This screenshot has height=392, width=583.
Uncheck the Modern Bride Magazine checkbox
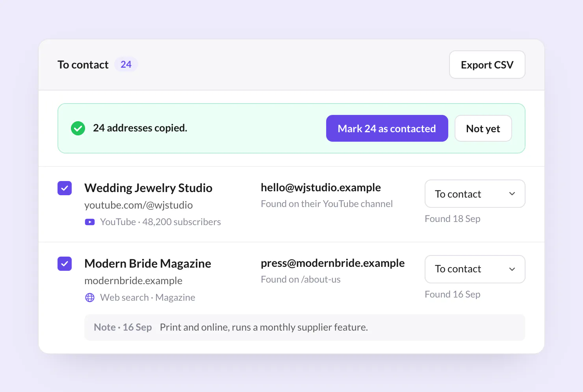click(65, 264)
